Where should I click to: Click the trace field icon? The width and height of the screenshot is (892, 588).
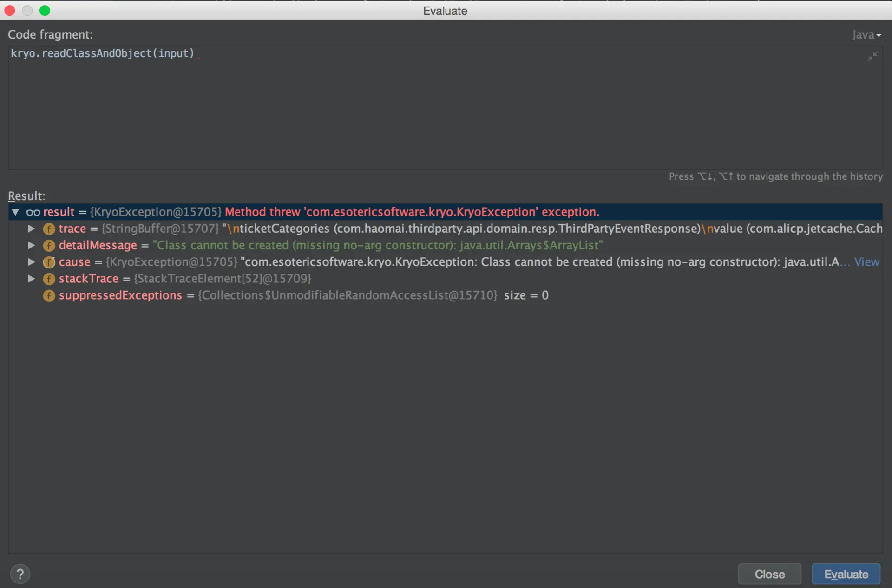click(x=49, y=229)
